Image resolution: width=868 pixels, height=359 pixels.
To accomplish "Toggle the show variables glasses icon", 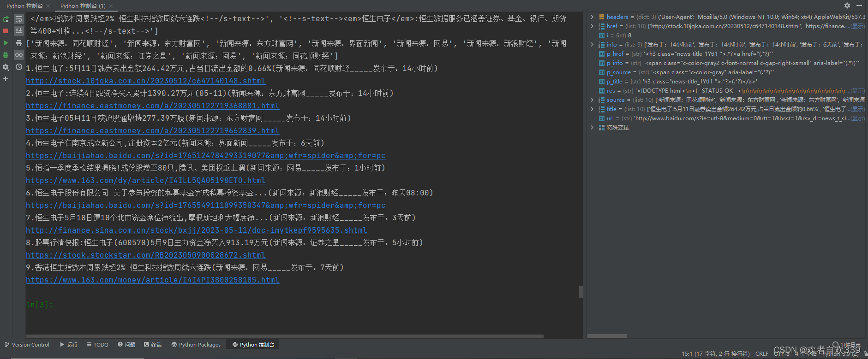I will (x=19, y=55).
